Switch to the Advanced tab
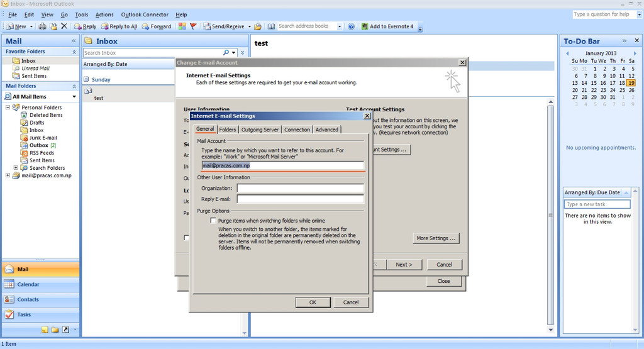 coord(327,130)
